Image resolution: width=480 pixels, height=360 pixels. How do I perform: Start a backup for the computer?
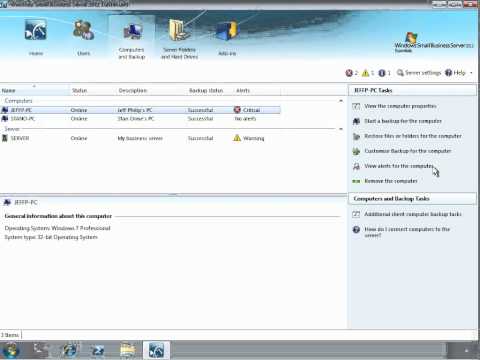tap(403, 121)
